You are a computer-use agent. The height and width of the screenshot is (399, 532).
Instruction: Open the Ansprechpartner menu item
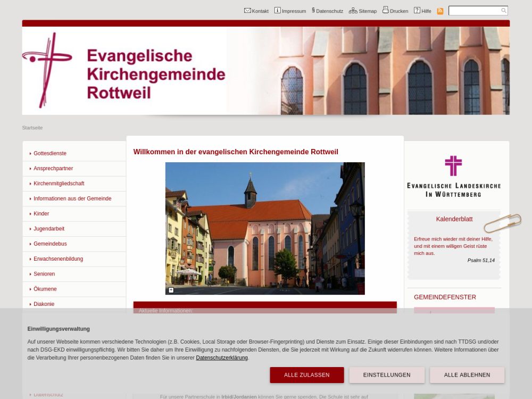(x=53, y=169)
